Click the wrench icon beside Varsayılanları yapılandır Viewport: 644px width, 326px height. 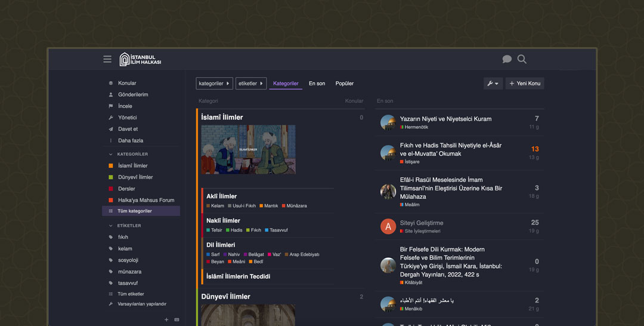tap(110, 305)
